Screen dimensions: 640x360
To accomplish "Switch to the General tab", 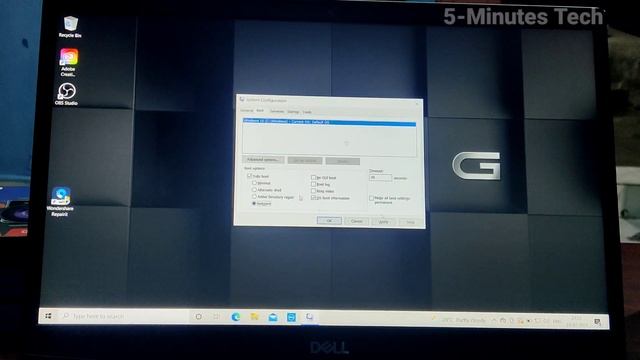I will click(x=247, y=111).
